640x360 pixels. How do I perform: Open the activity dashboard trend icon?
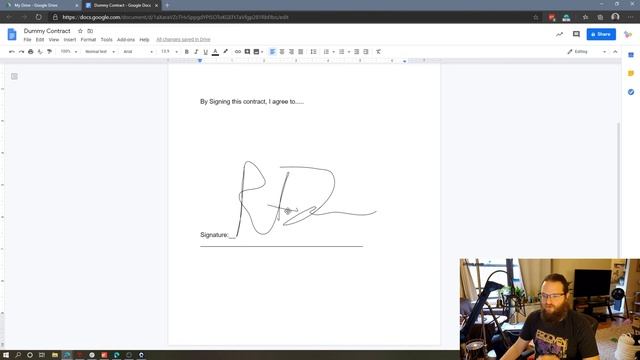[559, 34]
